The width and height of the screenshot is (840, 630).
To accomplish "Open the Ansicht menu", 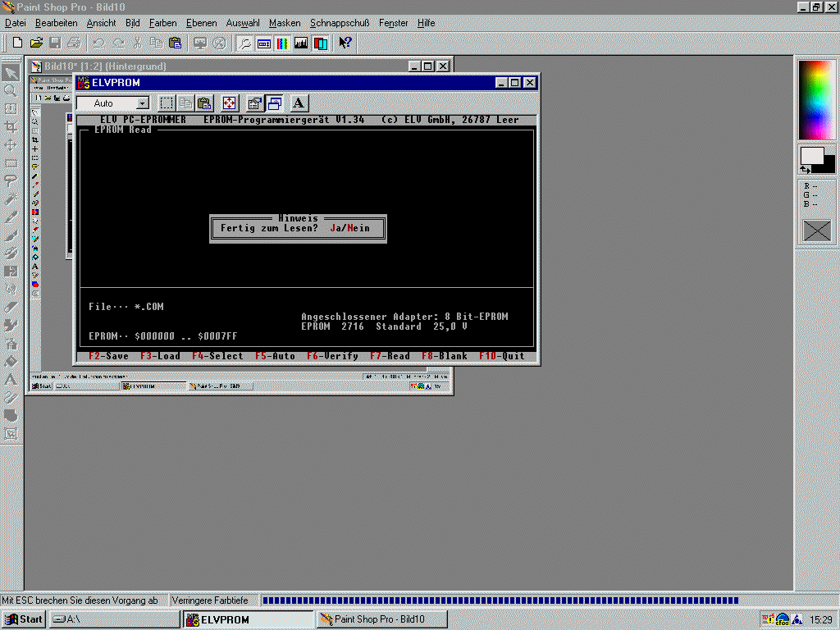I will [x=101, y=23].
